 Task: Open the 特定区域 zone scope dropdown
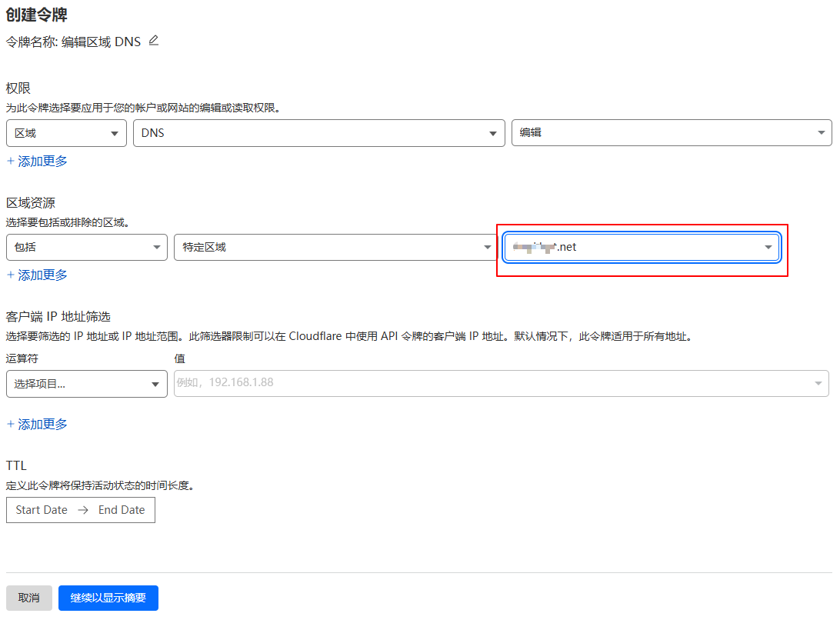[x=334, y=248]
